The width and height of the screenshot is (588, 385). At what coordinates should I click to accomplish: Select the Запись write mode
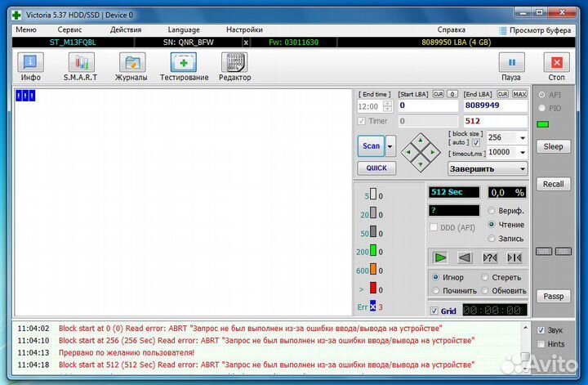coord(492,239)
